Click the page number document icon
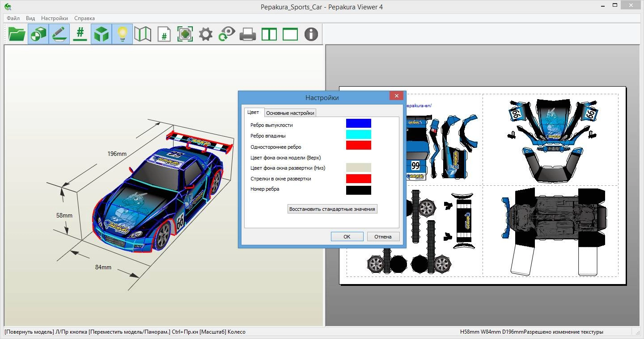The height and width of the screenshot is (339, 644). [164, 34]
